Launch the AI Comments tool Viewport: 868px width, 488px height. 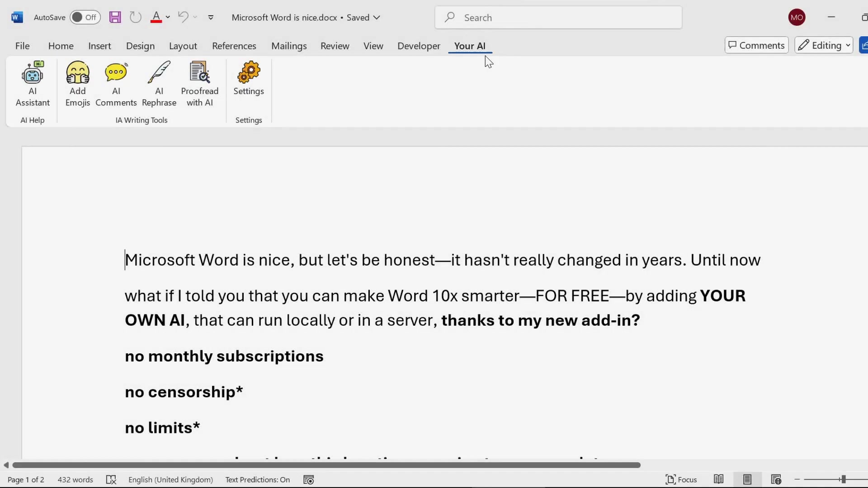tap(116, 84)
